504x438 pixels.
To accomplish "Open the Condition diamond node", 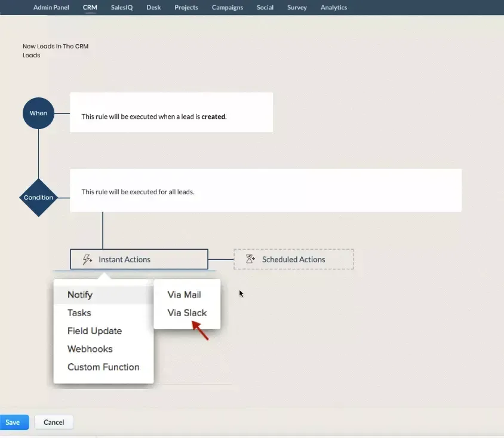I will pyautogui.click(x=38, y=197).
